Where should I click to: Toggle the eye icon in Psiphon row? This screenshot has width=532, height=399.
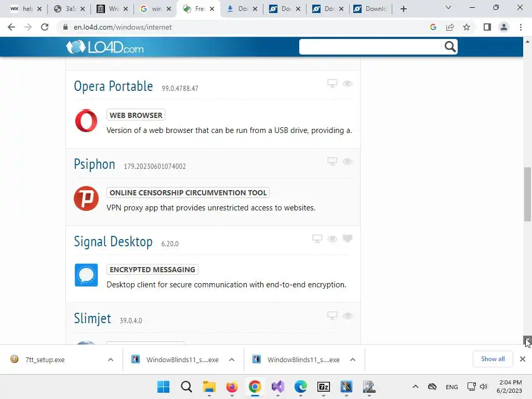click(348, 162)
